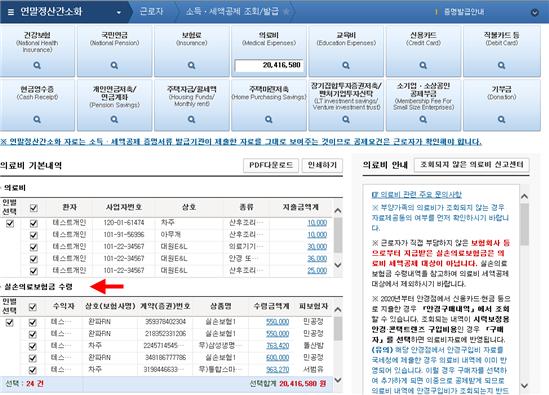Search 신용카드 data with magnifier icon

[423, 65]
